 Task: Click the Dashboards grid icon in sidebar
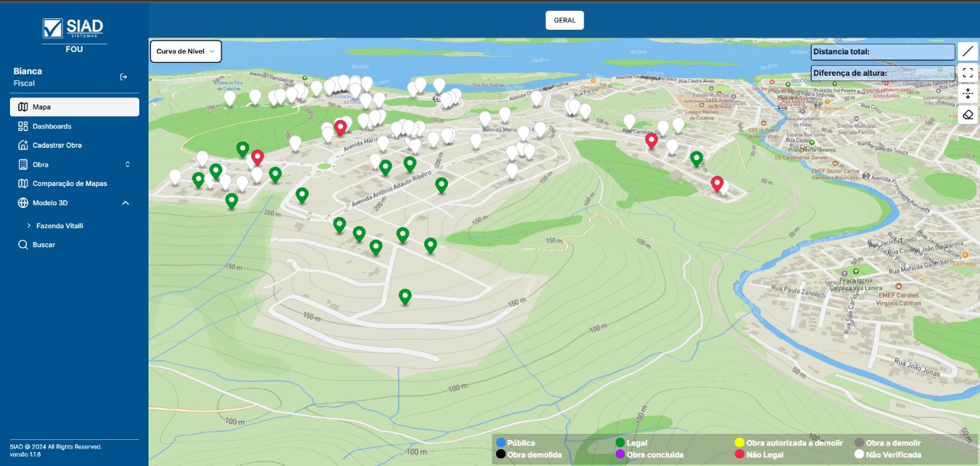tap(23, 126)
